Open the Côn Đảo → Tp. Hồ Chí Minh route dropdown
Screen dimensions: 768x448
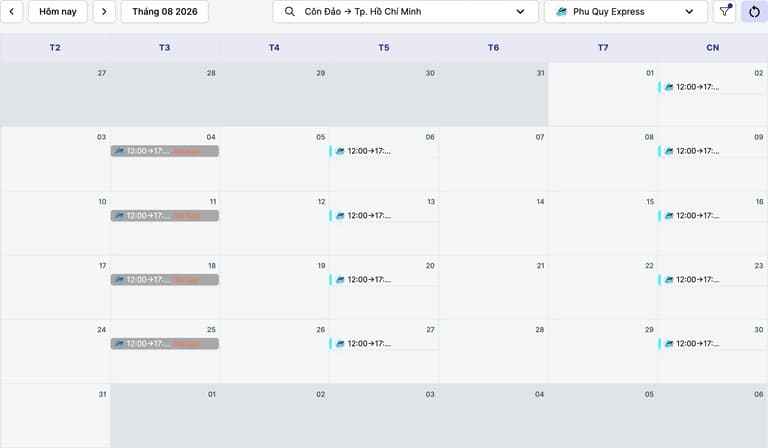[405, 11]
